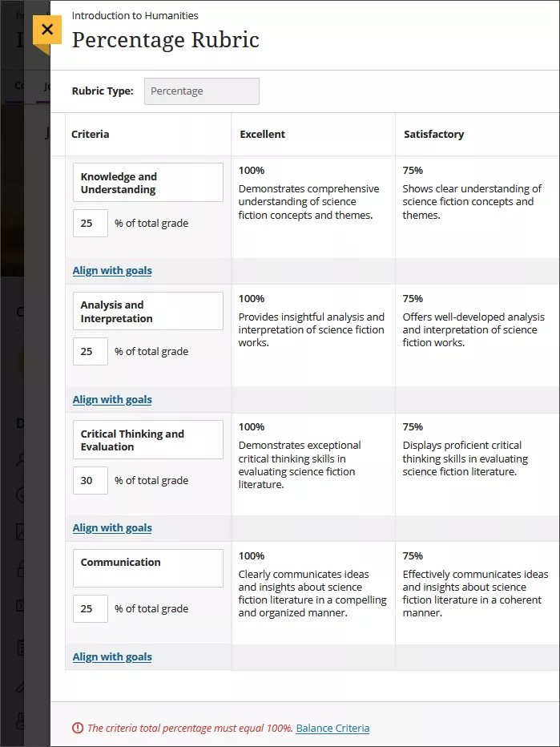Edit the Knowledge and Understanding percentage field
Screen dimensions: 560x747
[x=90, y=223]
